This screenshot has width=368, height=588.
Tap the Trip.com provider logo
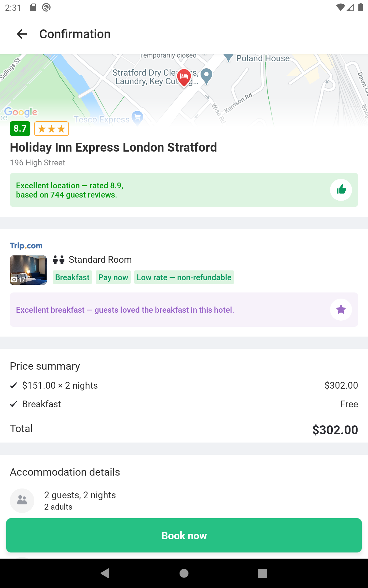point(26,246)
